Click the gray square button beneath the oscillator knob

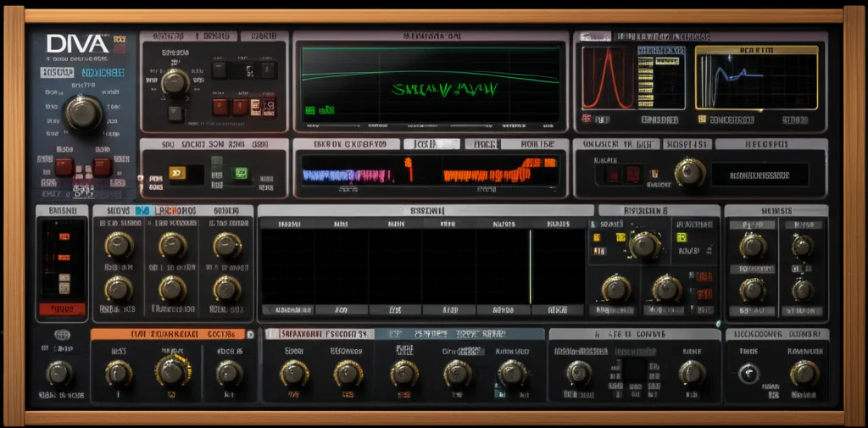[176, 114]
